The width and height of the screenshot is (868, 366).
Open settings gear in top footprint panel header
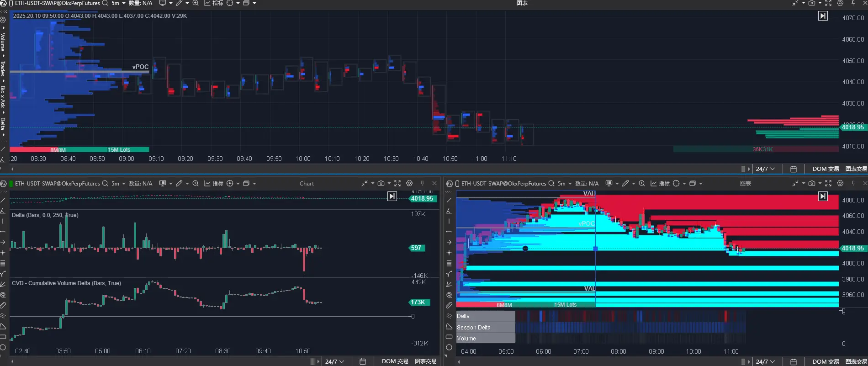tap(840, 3)
